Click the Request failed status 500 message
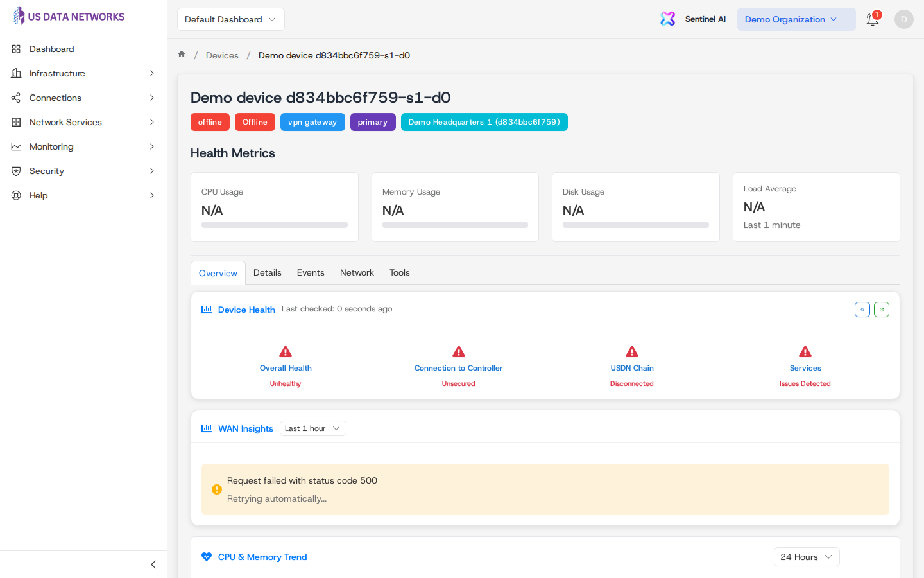Image resolution: width=924 pixels, height=578 pixels. [302, 480]
